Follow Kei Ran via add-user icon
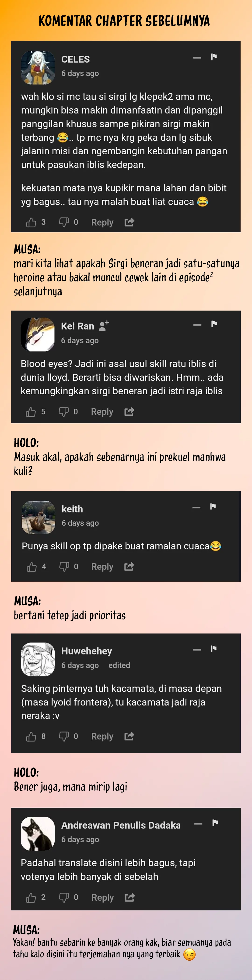 pyautogui.click(x=104, y=325)
